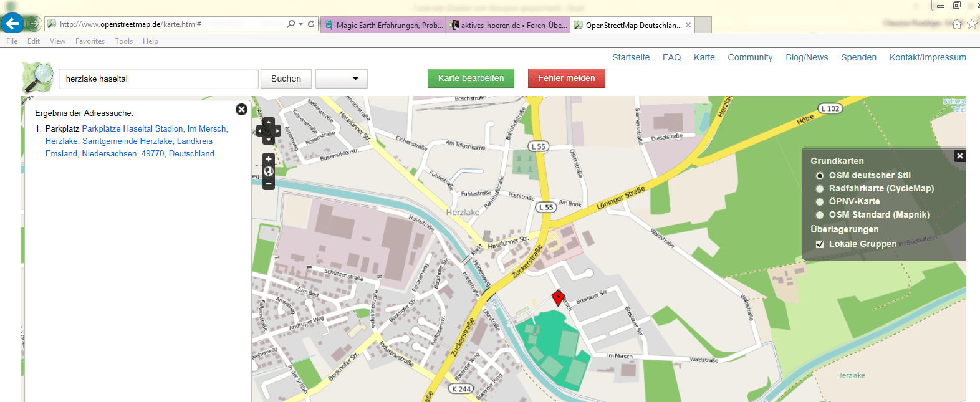This screenshot has height=402, width=980.
Task: Open the Edit menu
Action: click(x=34, y=41)
